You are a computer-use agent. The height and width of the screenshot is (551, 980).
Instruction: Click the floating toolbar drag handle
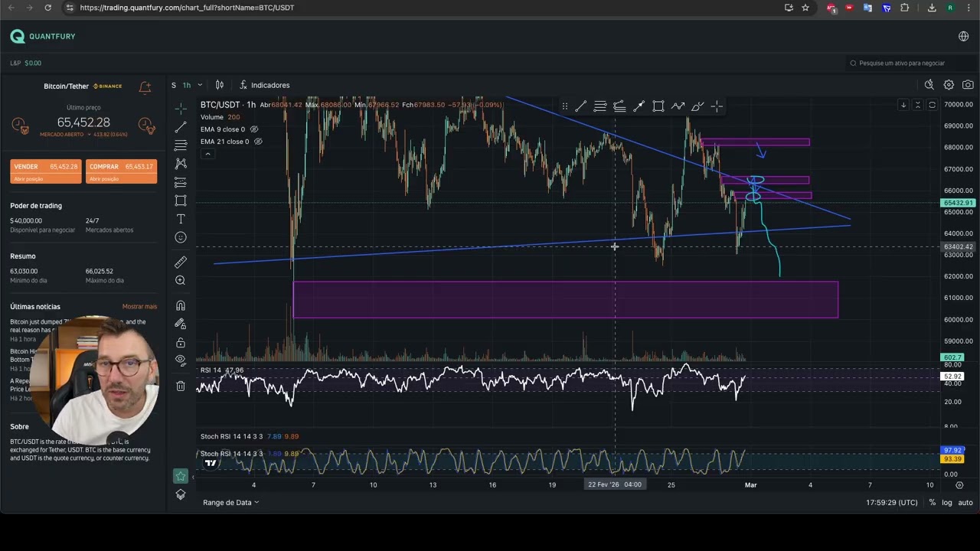coord(564,106)
